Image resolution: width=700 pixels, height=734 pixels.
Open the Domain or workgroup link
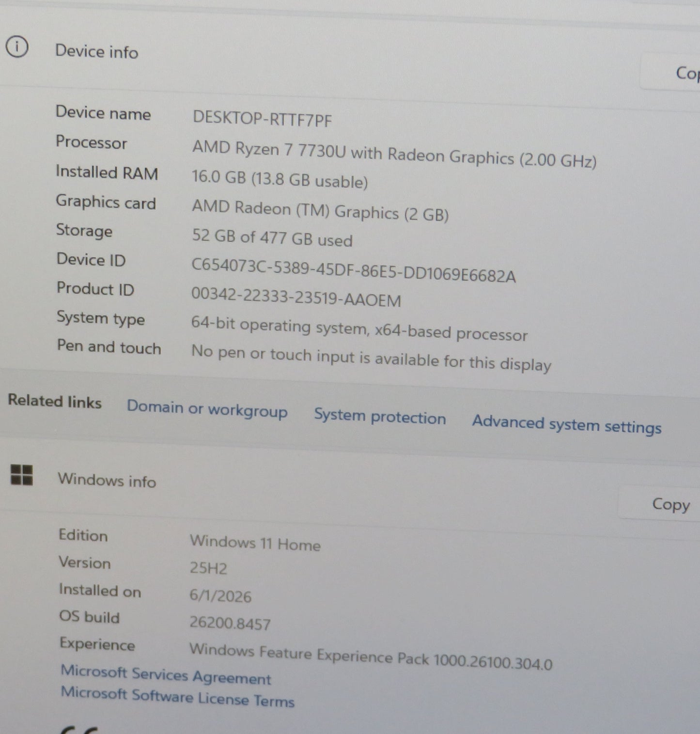tap(207, 409)
